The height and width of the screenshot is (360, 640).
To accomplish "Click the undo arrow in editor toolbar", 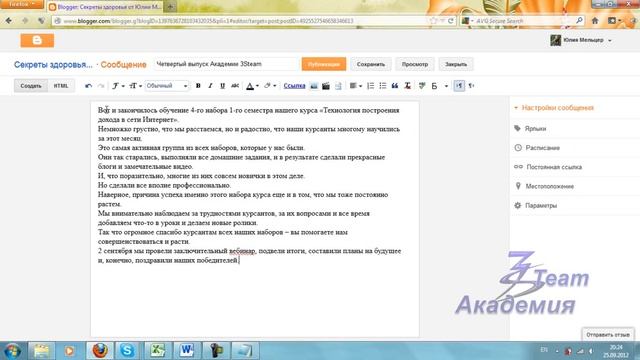I will coord(88,86).
